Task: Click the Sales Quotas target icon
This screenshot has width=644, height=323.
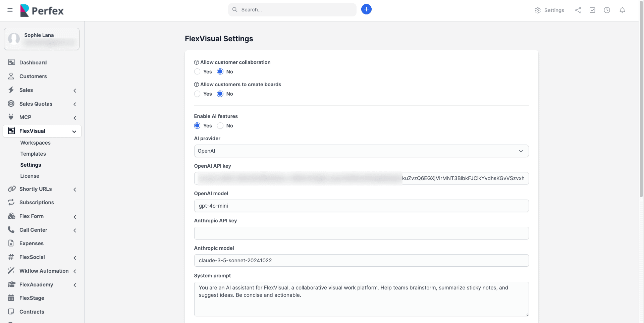Action: (x=11, y=104)
